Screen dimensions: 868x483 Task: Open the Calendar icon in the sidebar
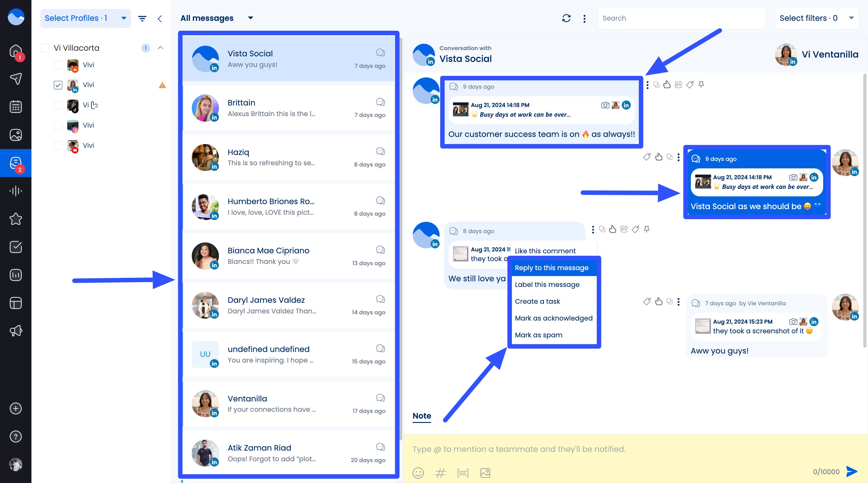point(16,106)
